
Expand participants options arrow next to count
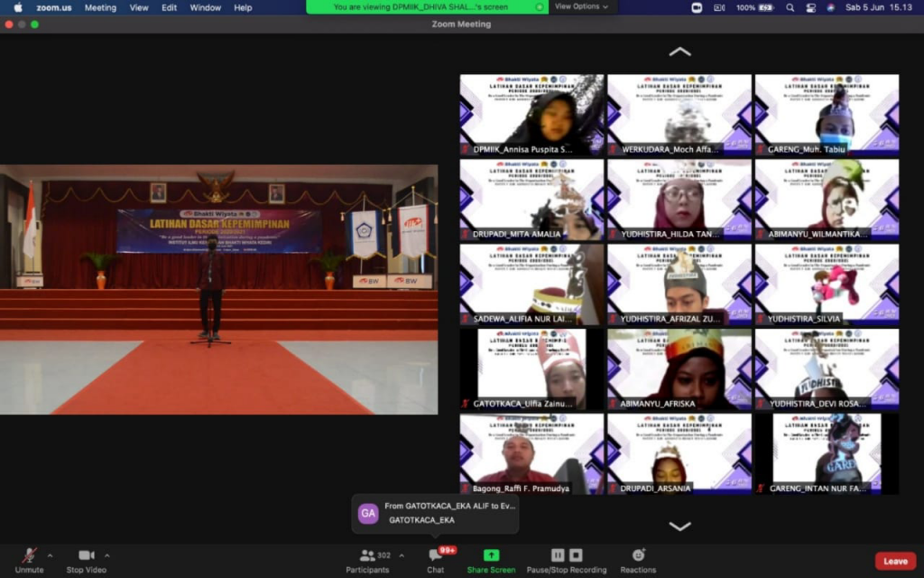pyautogui.click(x=402, y=555)
